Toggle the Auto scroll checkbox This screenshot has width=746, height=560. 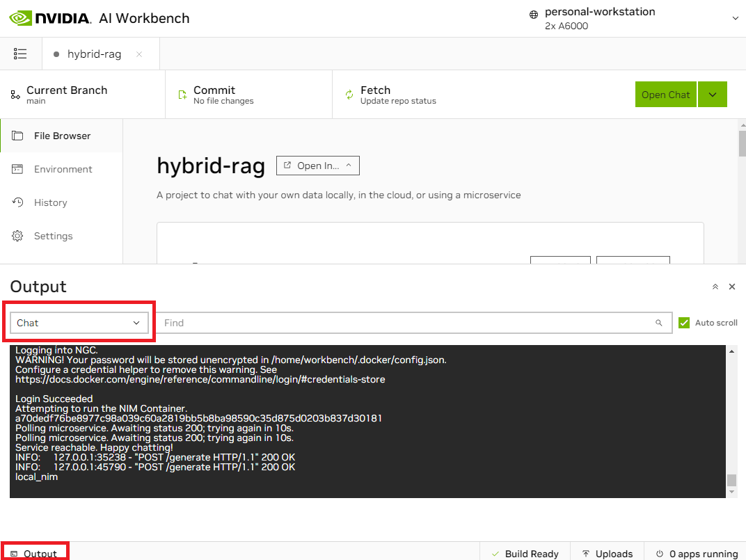click(x=684, y=323)
